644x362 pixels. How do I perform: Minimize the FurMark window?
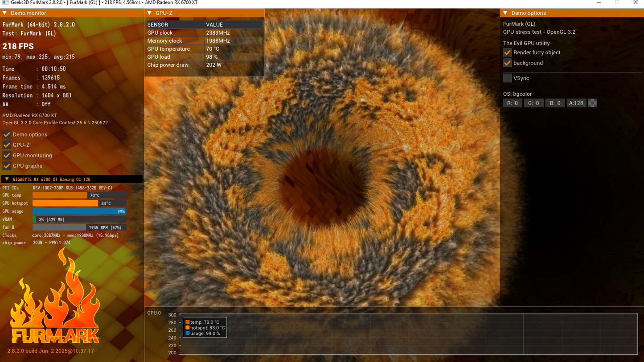tap(599, 3)
